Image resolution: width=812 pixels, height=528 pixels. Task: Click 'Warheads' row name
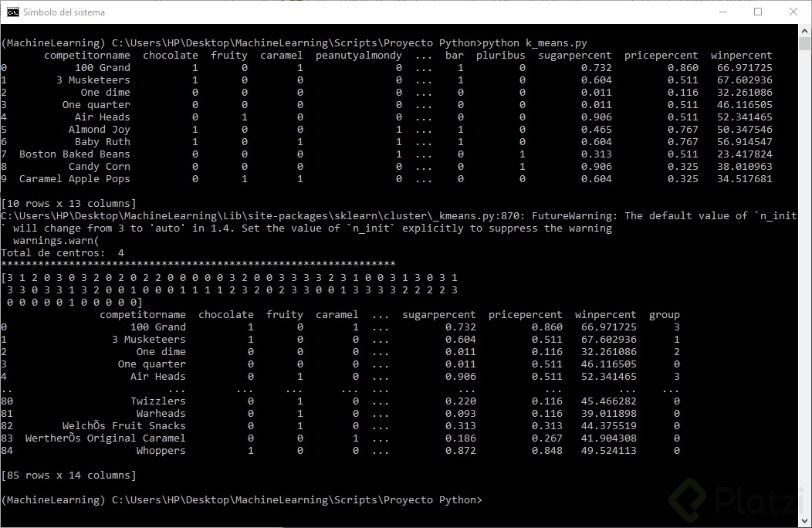click(x=161, y=414)
